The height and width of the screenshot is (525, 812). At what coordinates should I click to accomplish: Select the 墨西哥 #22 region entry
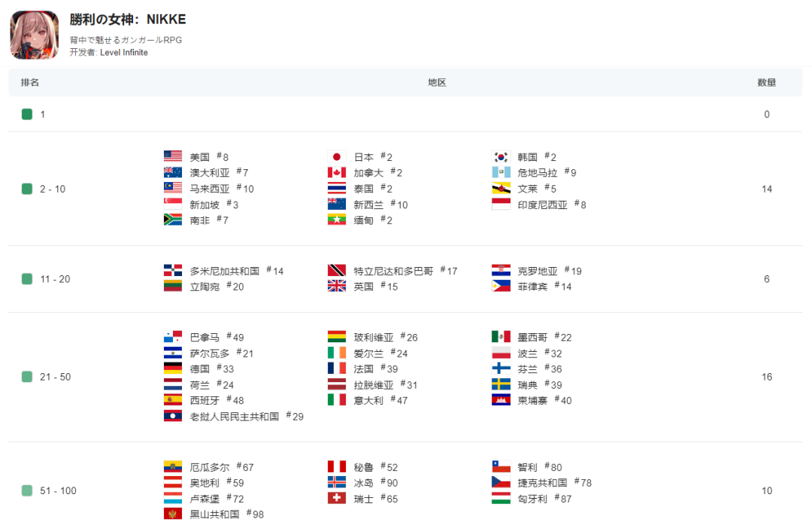click(x=534, y=337)
